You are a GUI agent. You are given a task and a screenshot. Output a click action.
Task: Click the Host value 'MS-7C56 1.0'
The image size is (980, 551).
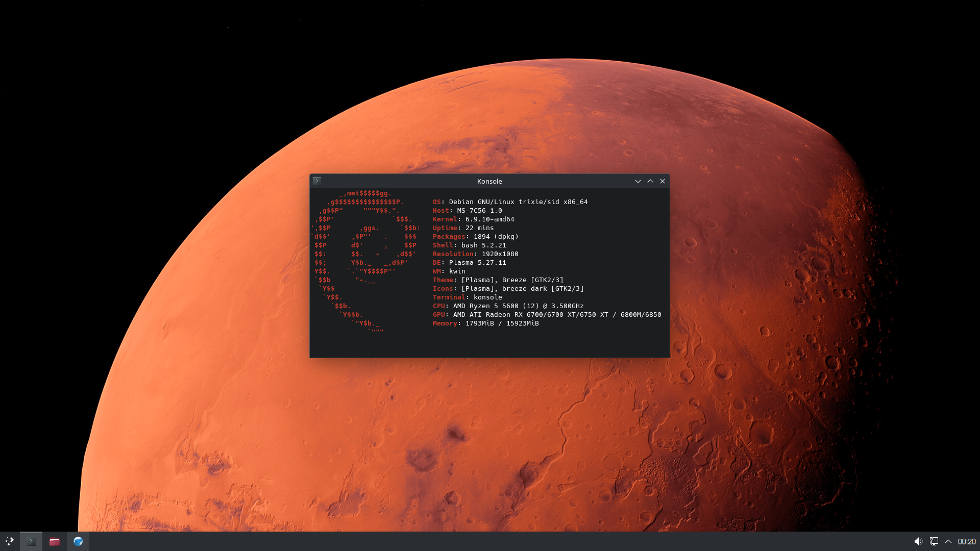[x=479, y=211]
